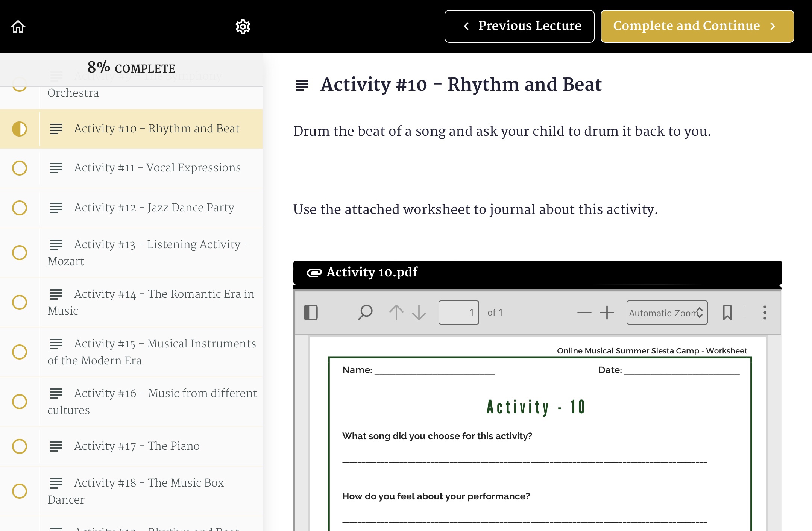Zoom in on the PDF
Screen dimensions: 812x531
[x=607, y=313]
